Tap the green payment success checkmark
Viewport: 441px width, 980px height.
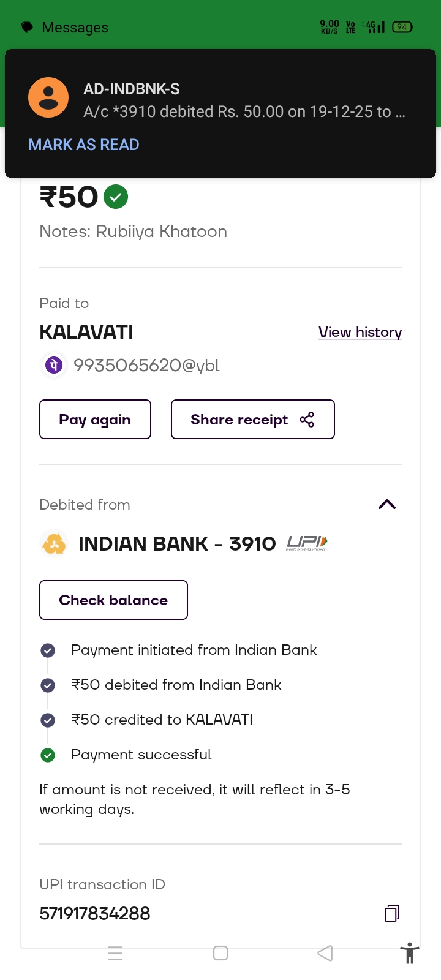(x=116, y=197)
